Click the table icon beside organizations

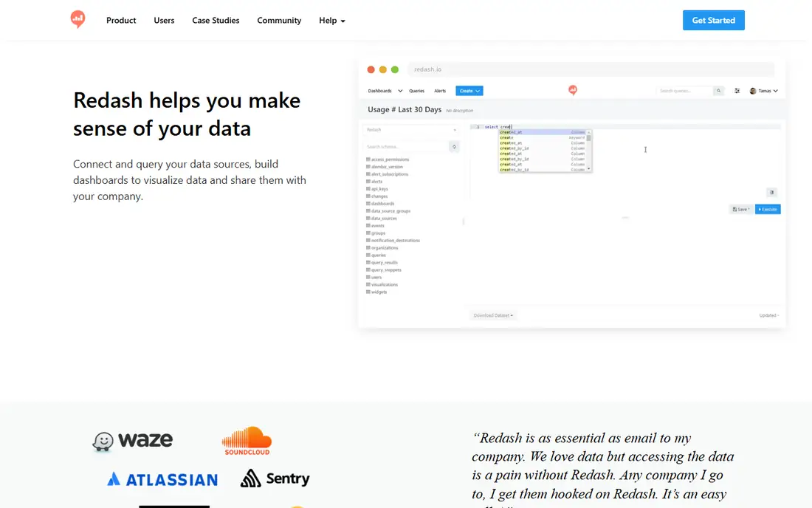[x=368, y=247]
